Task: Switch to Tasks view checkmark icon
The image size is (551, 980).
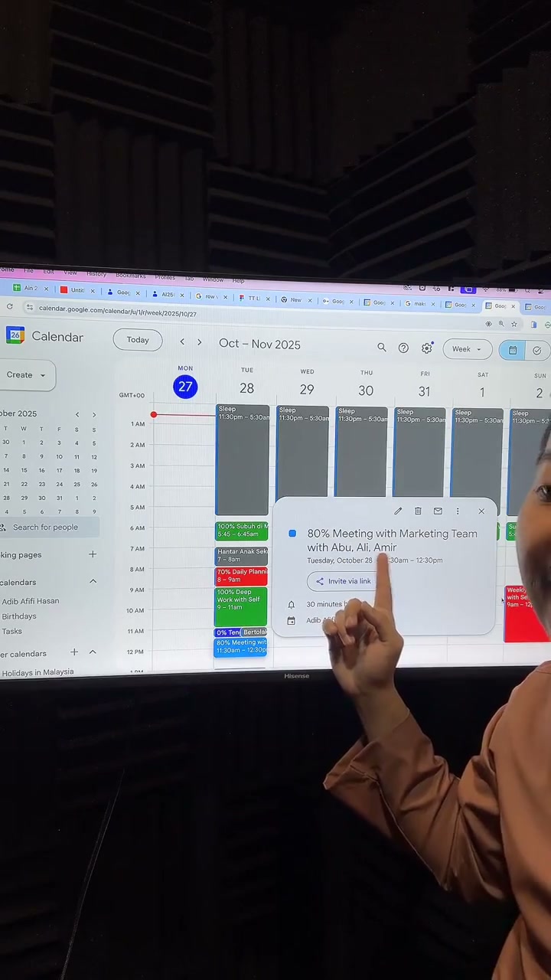Action: 536,351
